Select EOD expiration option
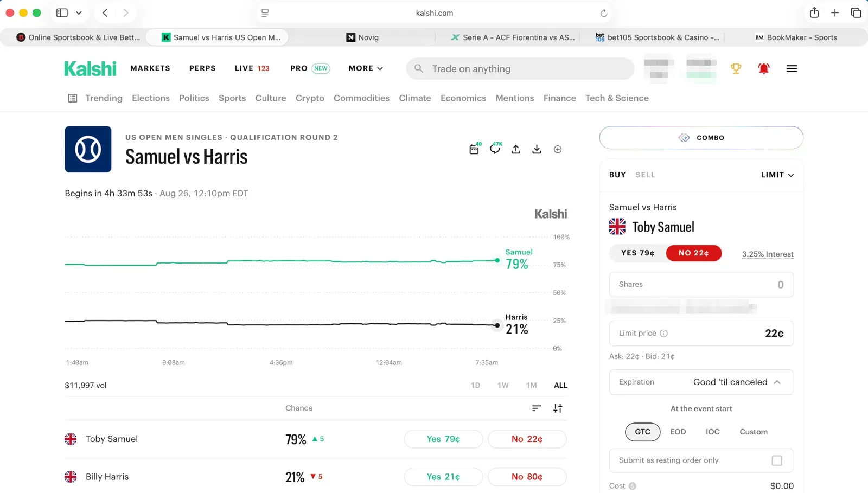Viewport: 868px width, 493px height. click(678, 432)
